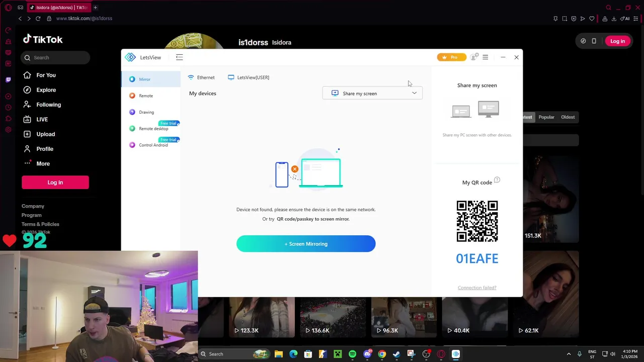Open the video thumbnail with 151.3K views
The height and width of the screenshot is (362, 644).
point(551,199)
